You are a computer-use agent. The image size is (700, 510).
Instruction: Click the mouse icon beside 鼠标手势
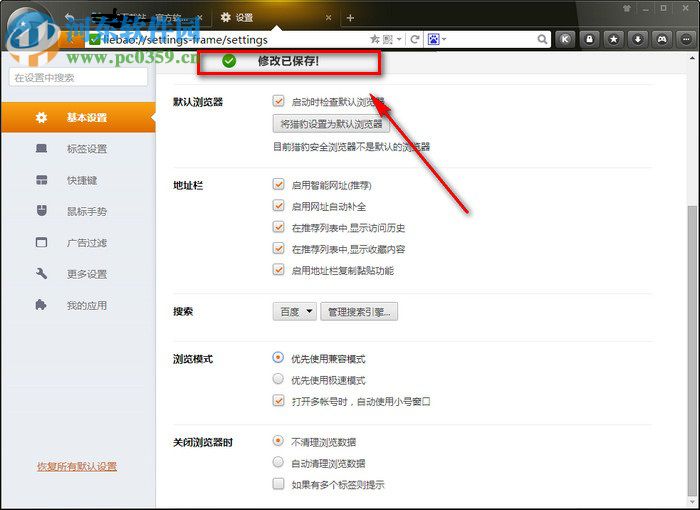[x=41, y=211]
